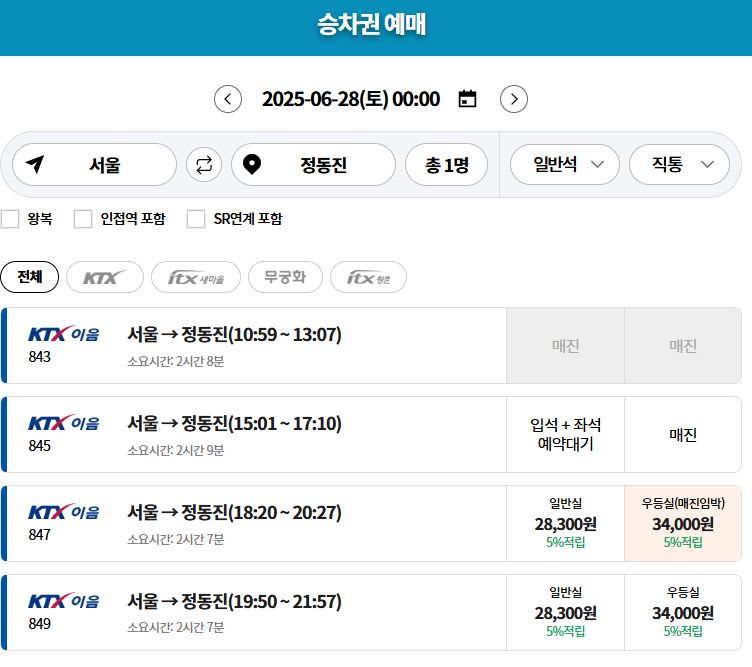Click first 매진 cell of train 843

565,345
